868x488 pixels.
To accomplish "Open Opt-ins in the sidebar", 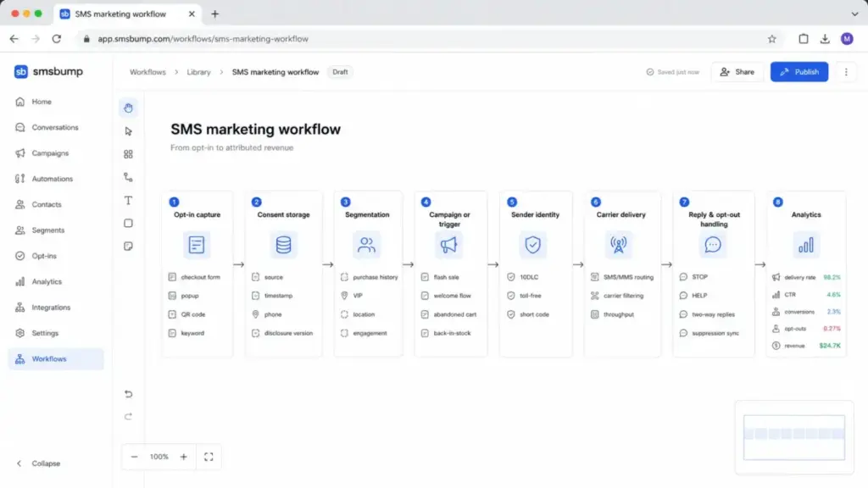I will tap(55, 256).
